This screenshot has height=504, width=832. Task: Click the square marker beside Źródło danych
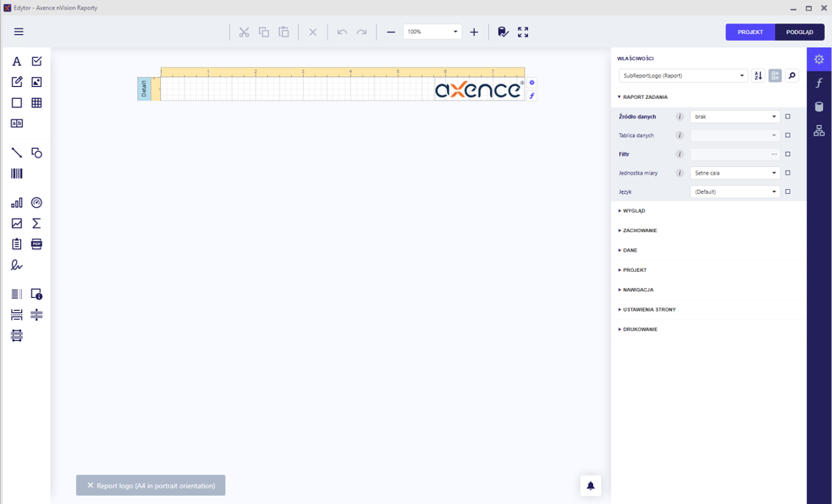(788, 117)
